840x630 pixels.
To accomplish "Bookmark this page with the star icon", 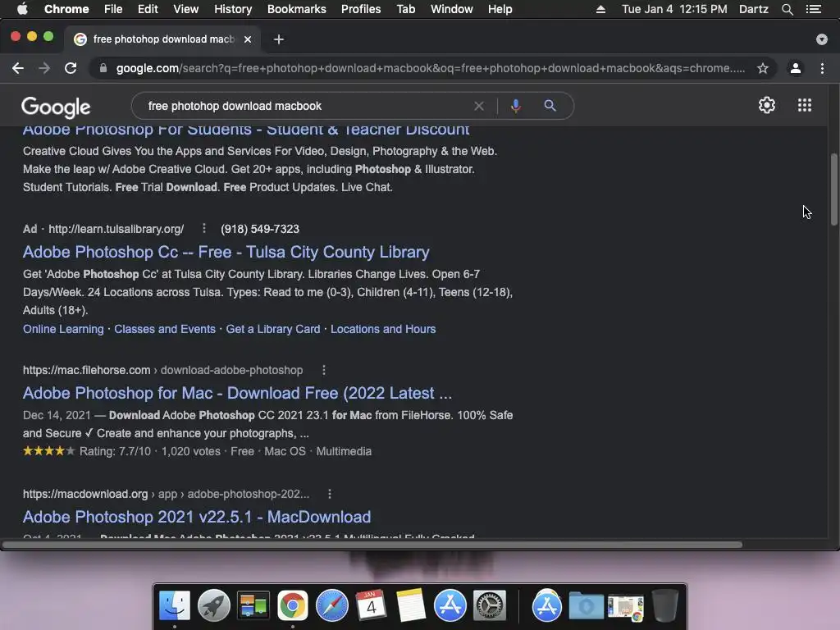I will [x=763, y=68].
